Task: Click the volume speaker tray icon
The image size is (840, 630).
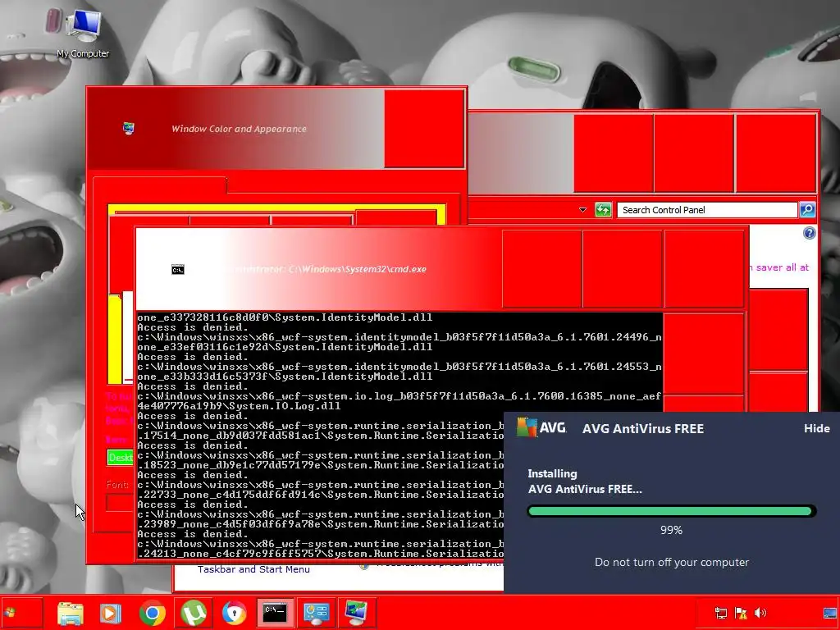Action: (x=760, y=612)
